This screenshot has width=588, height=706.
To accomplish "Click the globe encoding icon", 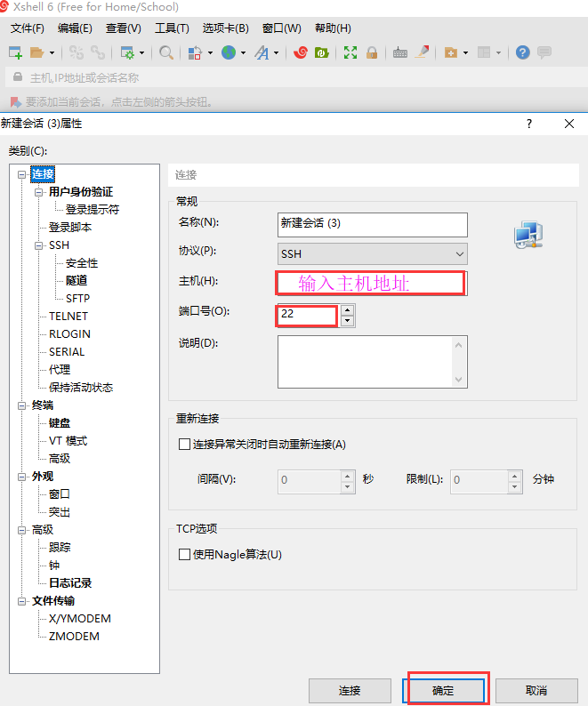I will pyautogui.click(x=229, y=52).
